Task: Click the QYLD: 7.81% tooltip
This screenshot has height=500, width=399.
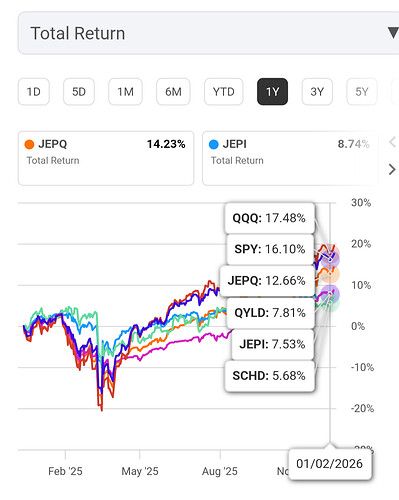Action: pos(270,313)
